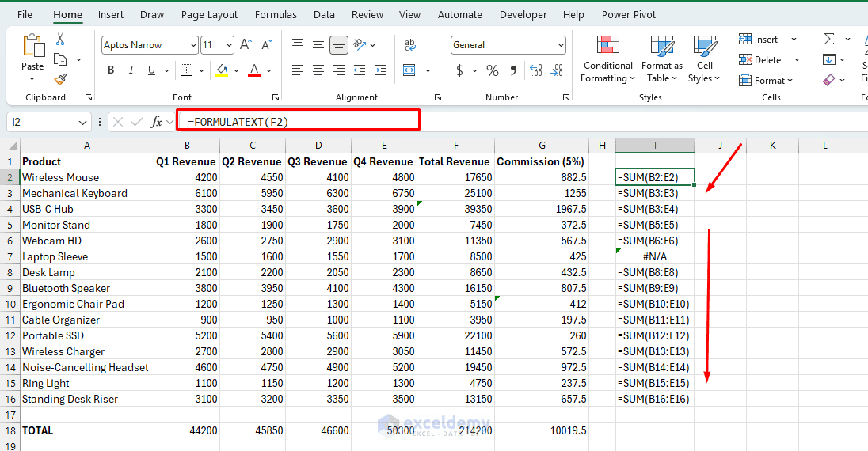Click the Insert cells button
The image size is (868, 451).
point(759,40)
